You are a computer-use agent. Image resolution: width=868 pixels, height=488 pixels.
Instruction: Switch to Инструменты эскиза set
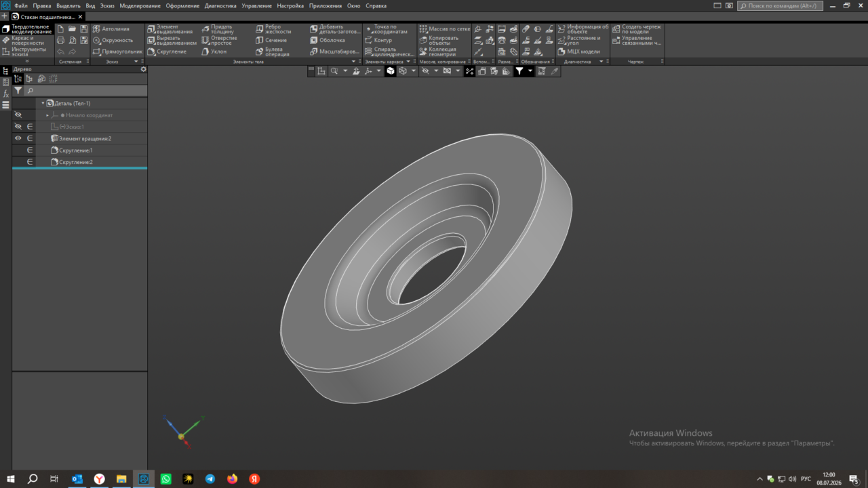click(27, 52)
